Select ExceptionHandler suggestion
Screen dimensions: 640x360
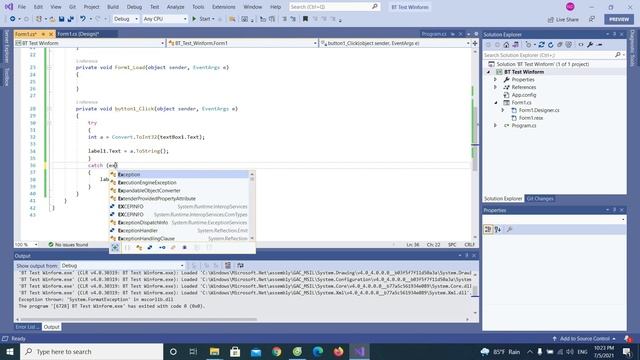pos(179,231)
